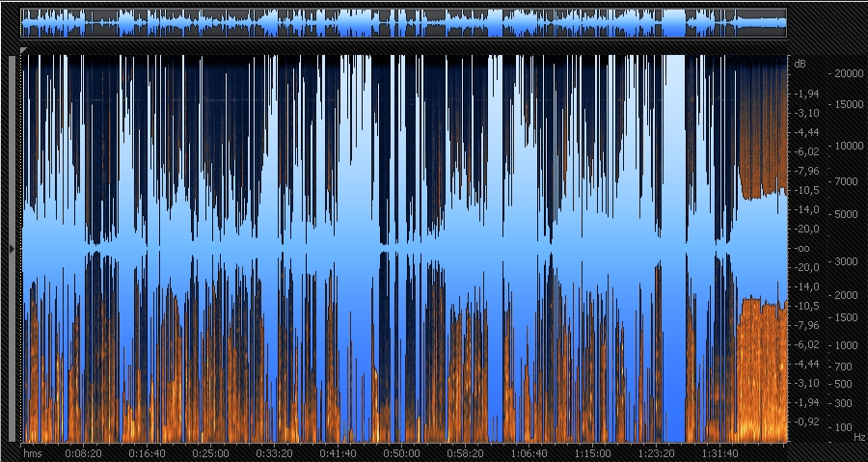The height and width of the screenshot is (462, 868).
Task: Click the 500 value on the frequency scale
Action: pyautogui.click(x=845, y=384)
